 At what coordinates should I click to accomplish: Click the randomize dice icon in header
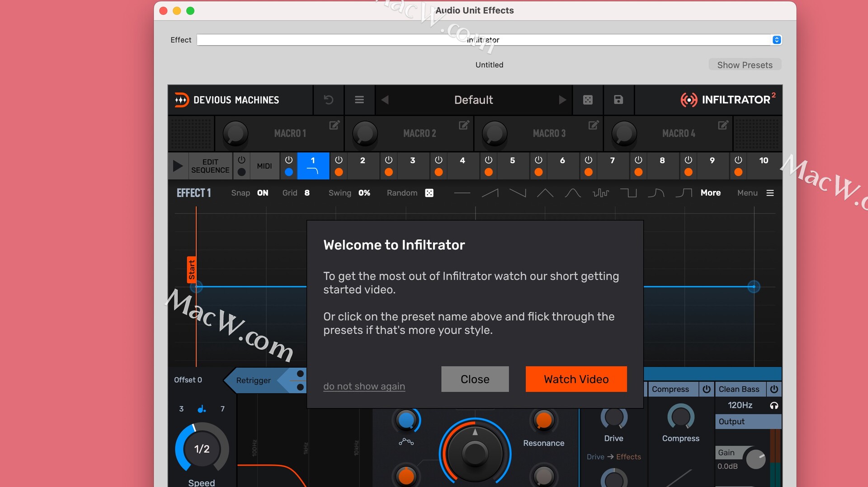pos(588,100)
